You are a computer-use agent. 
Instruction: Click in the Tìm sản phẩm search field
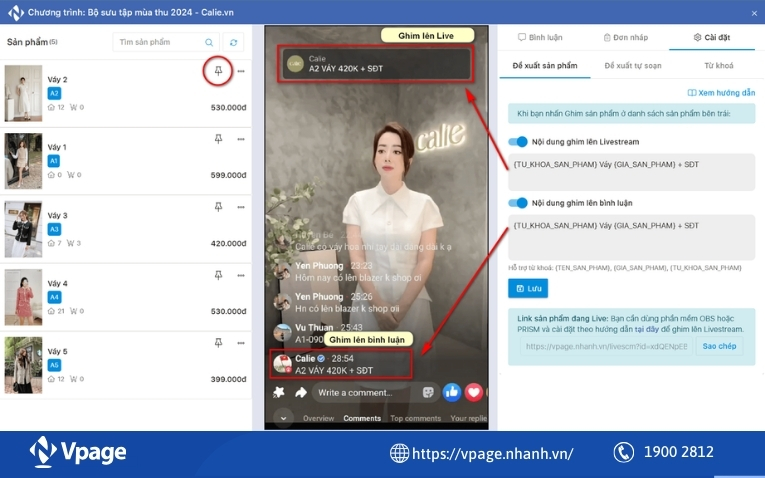click(166, 42)
